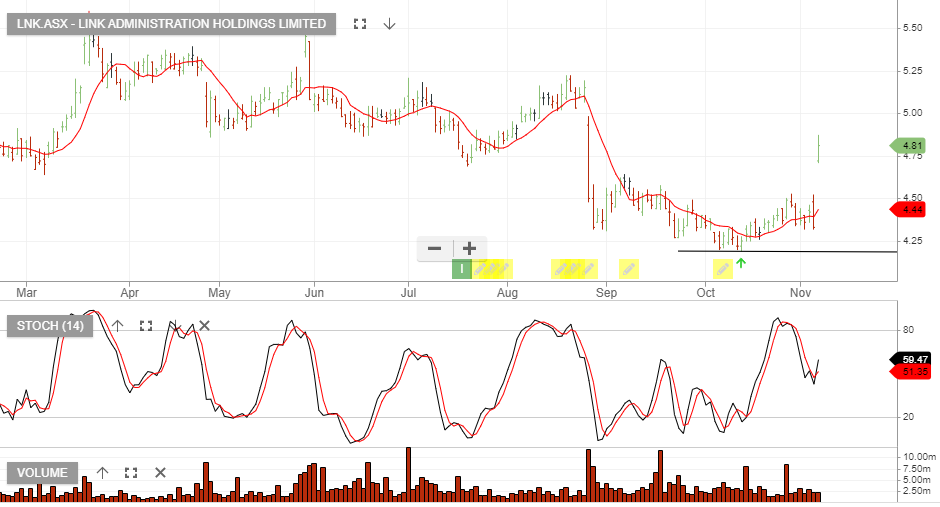Click the 4.25 price axis label
The image size is (940, 507).
(x=912, y=241)
